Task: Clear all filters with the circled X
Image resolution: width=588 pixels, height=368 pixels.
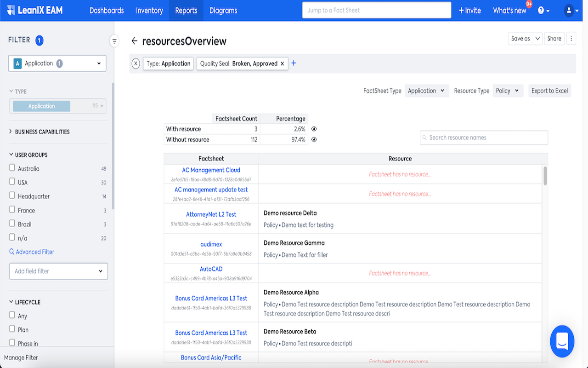Action: click(x=136, y=63)
